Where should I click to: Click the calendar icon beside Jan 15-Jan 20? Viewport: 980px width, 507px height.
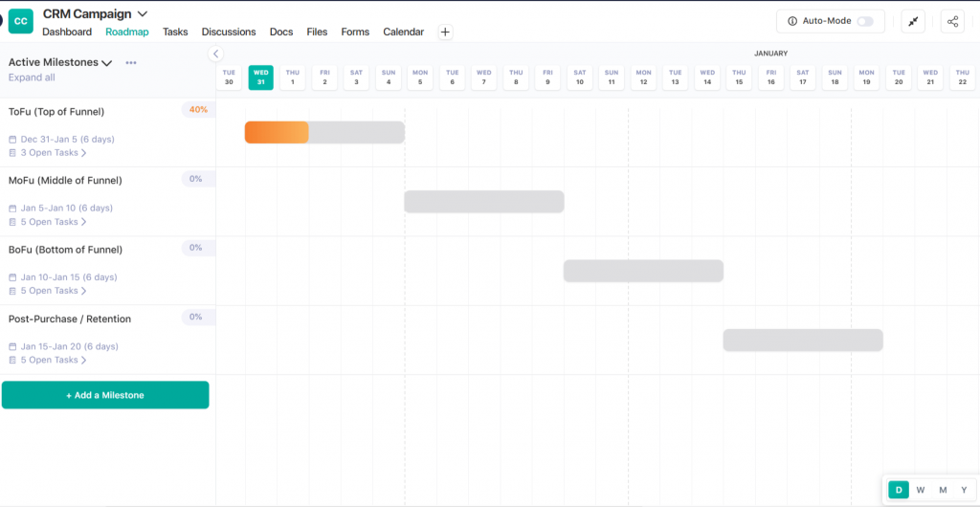click(12, 346)
